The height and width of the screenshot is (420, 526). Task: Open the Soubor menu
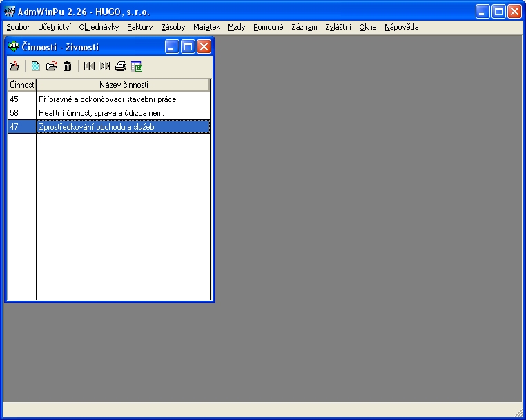tap(18, 27)
